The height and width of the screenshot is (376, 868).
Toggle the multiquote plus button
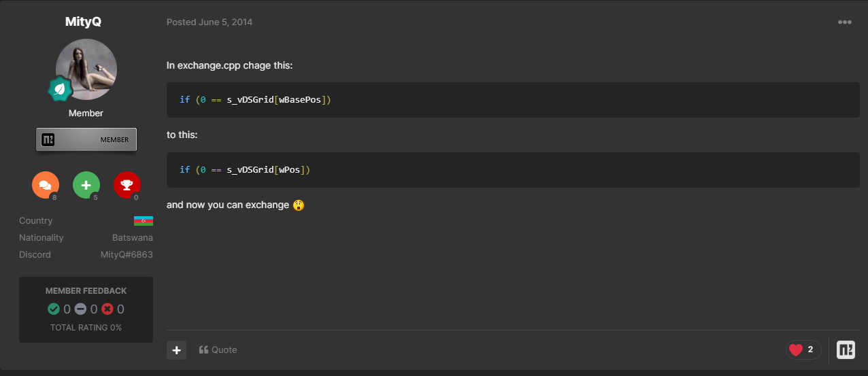[176, 349]
